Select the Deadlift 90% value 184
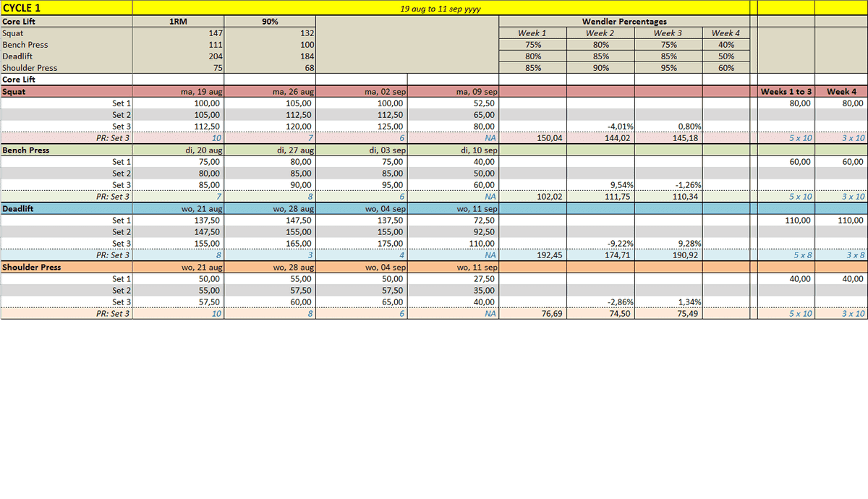Image resolution: width=868 pixels, height=499 pixels. click(271, 56)
